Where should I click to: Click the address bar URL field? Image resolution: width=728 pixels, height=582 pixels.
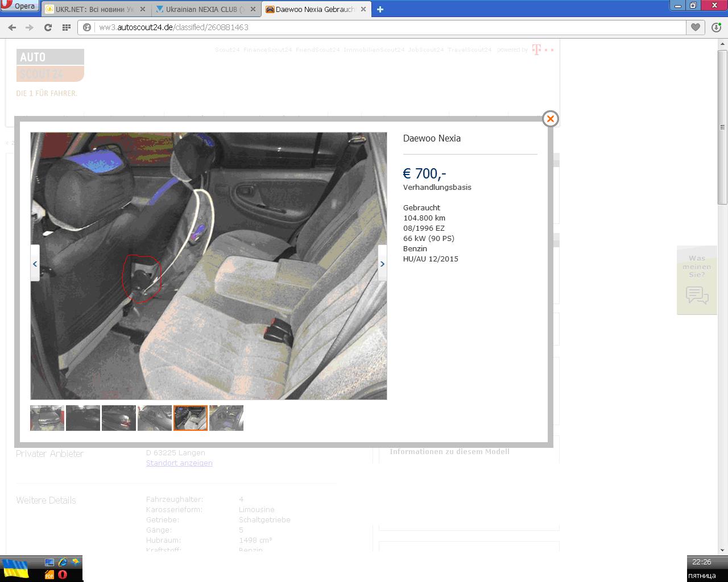(387, 27)
